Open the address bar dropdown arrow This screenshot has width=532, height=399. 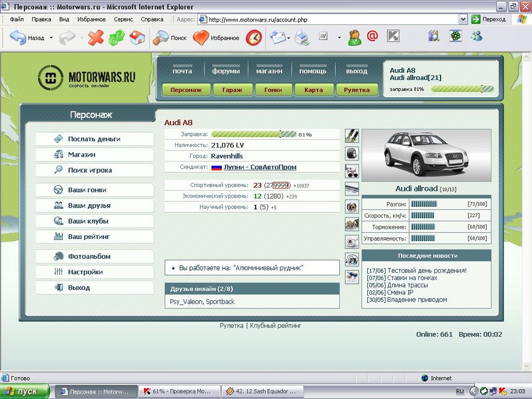[463, 19]
